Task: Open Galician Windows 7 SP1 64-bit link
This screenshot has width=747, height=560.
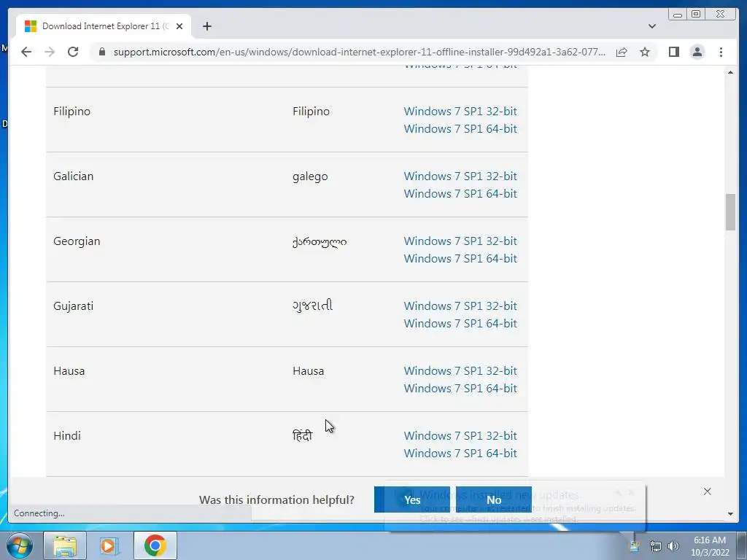Action: pyautogui.click(x=460, y=193)
